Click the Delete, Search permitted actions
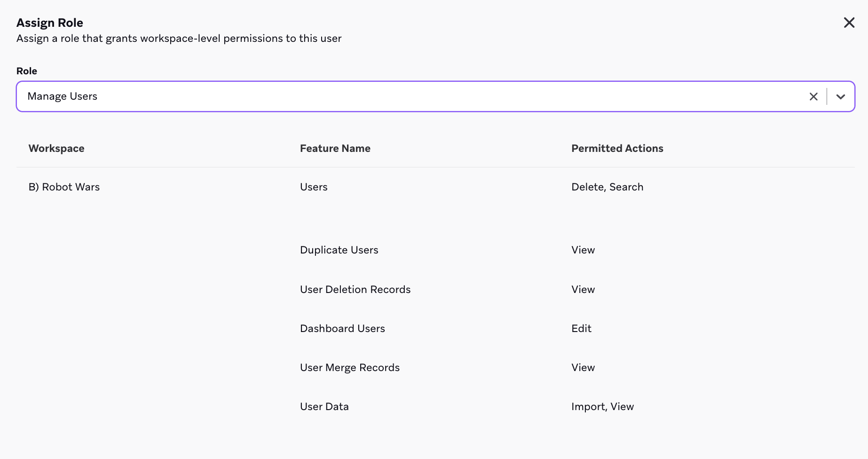The image size is (868, 459). [x=607, y=187]
